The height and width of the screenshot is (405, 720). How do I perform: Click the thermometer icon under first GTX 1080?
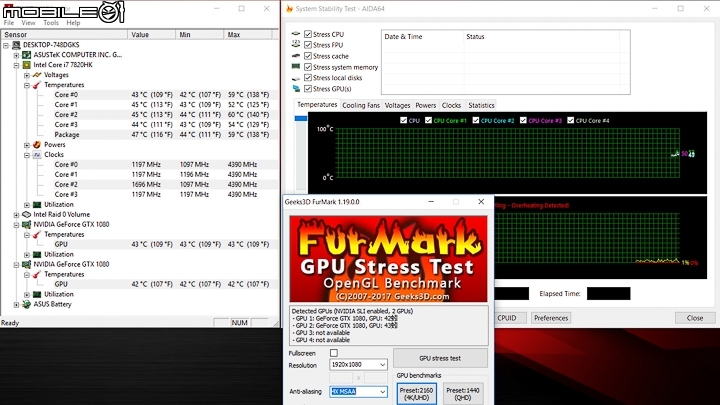coord(37,235)
